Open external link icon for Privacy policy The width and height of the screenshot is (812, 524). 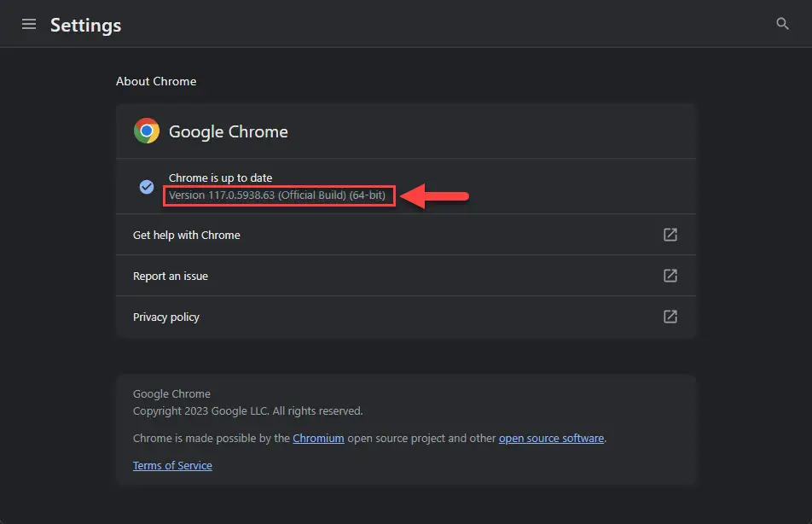click(670, 317)
